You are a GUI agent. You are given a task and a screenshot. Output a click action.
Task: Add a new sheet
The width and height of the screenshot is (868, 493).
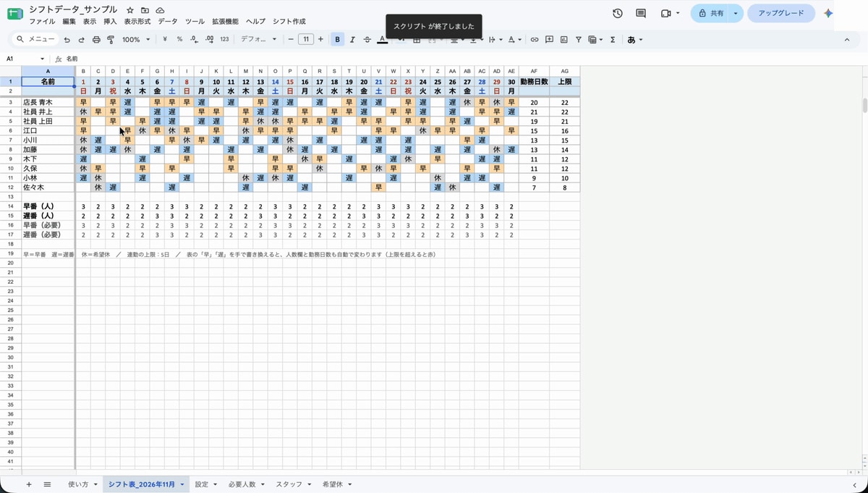coord(29,484)
